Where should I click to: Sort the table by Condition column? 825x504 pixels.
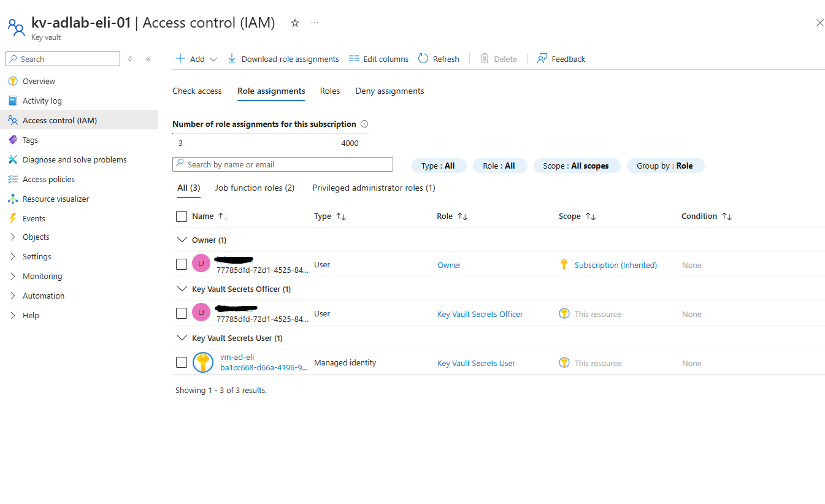pos(707,216)
